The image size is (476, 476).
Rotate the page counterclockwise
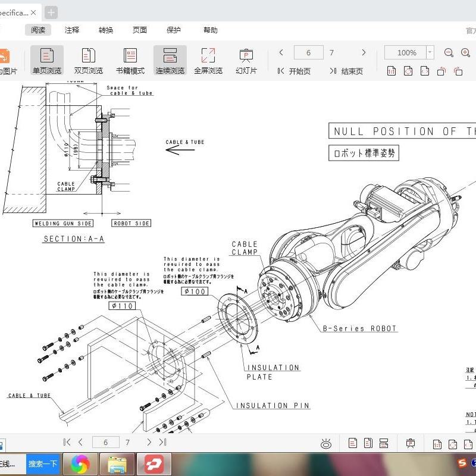tap(441, 71)
